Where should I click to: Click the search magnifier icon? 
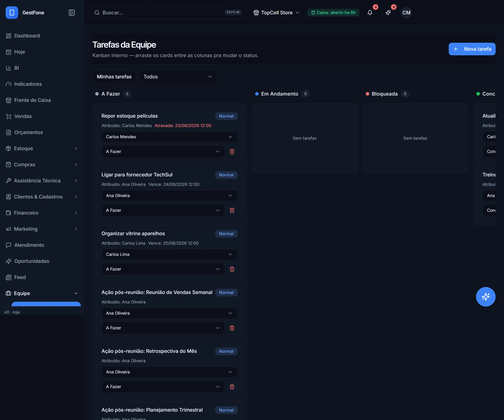tap(97, 12)
